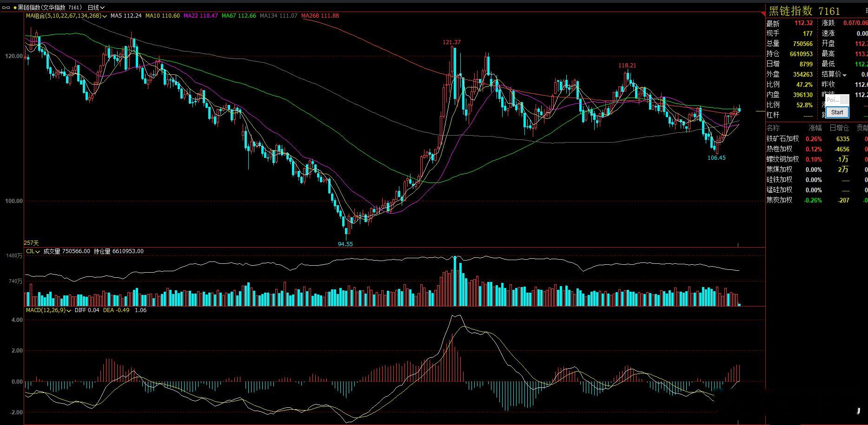Click the 日增 value 8799

806,64
